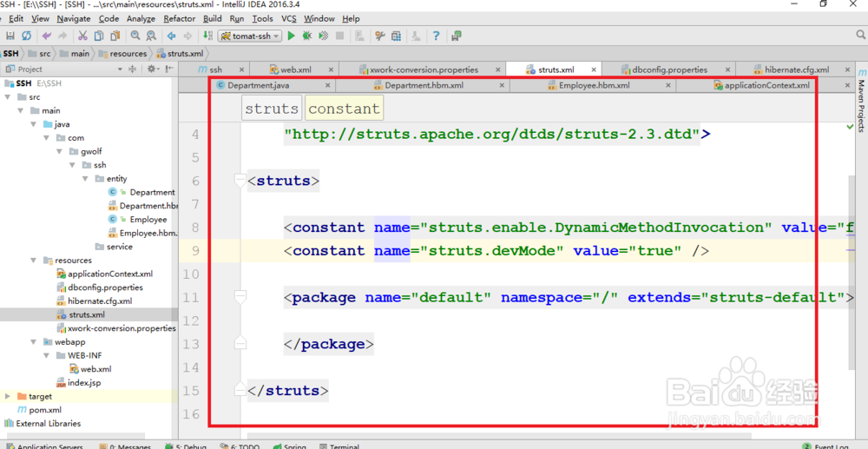This screenshot has width=868, height=449.
Task: Collapse the resources folder arrow
Action: (x=35, y=261)
